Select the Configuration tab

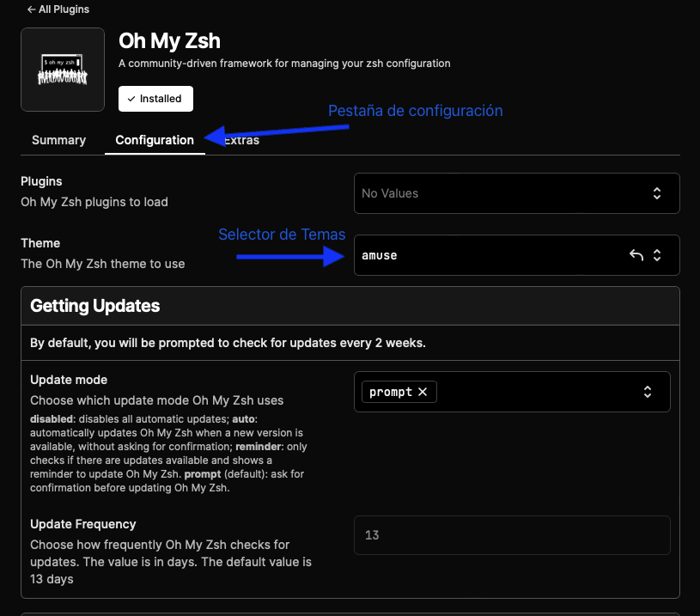(155, 140)
